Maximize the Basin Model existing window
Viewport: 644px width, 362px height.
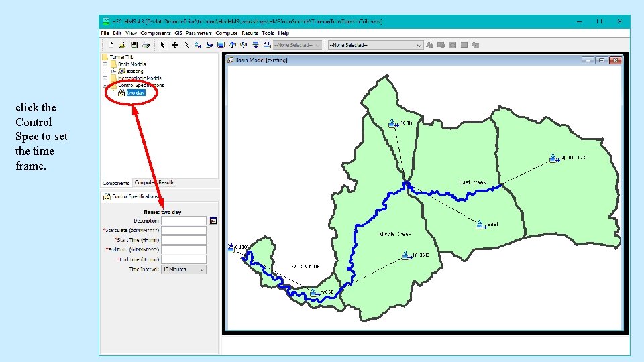click(x=602, y=60)
